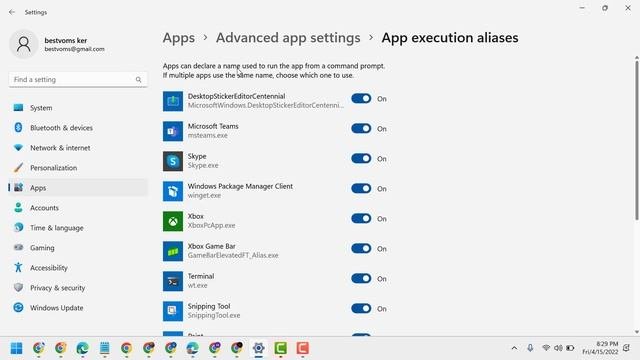Screen dimensions: 640x360
Task: Show hidden icons chevron in system tray
Action: pyautogui.click(x=514, y=348)
